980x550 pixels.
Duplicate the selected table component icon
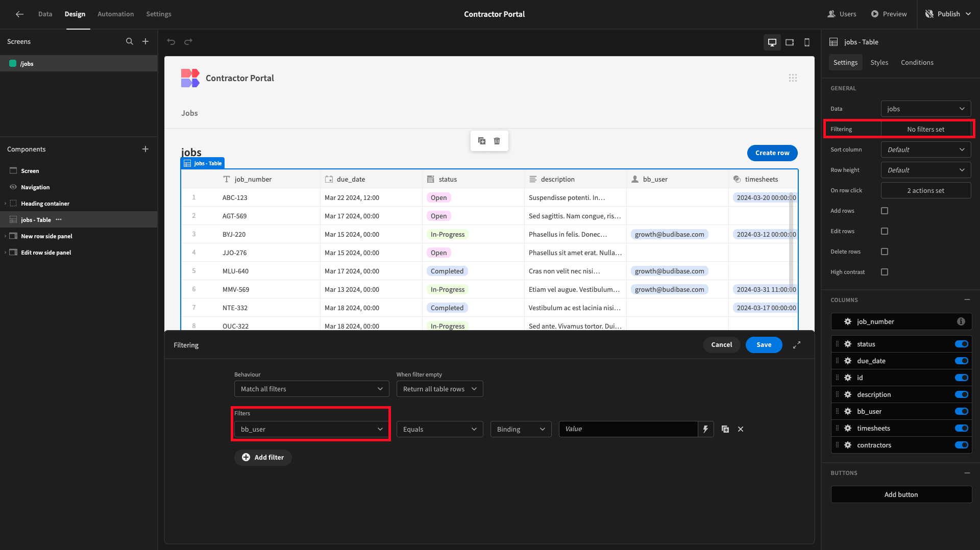point(482,141)
